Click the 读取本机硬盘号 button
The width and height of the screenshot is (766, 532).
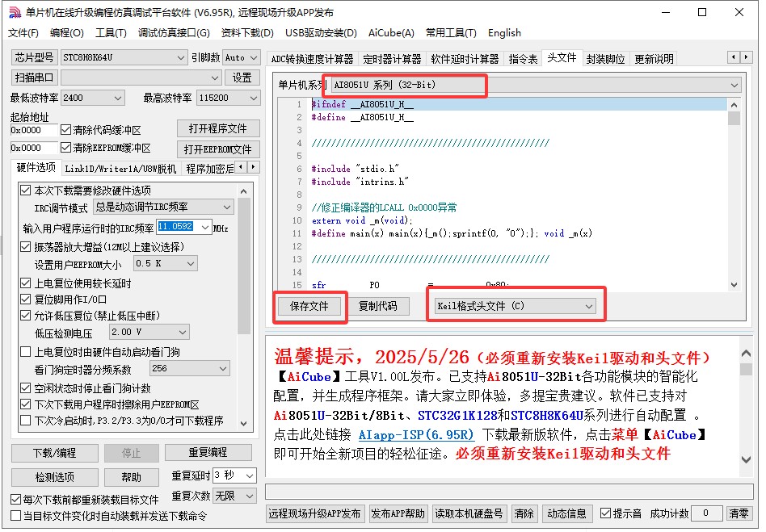coord(469,513)
